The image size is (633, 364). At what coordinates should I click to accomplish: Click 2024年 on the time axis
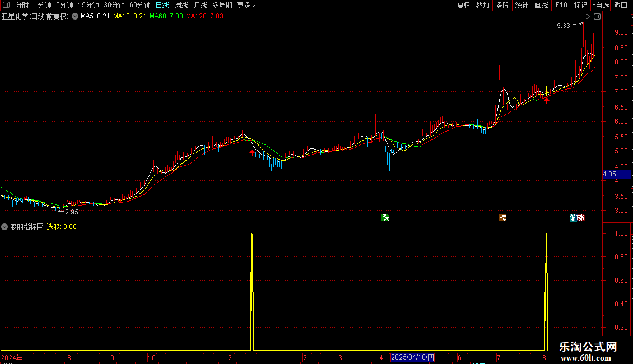coord(12,357)
